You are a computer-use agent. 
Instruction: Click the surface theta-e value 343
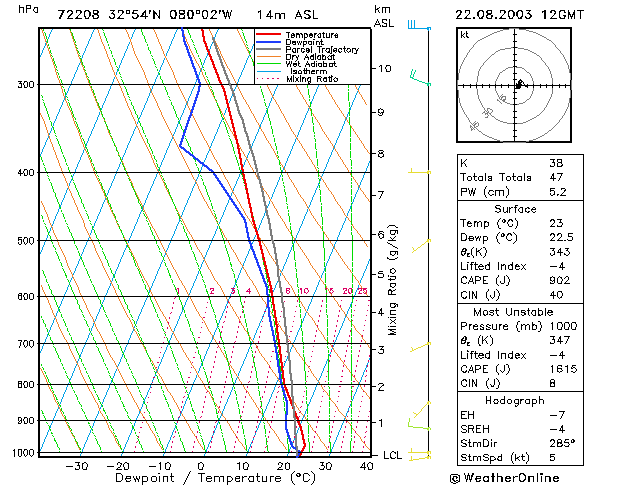(560, 252)
